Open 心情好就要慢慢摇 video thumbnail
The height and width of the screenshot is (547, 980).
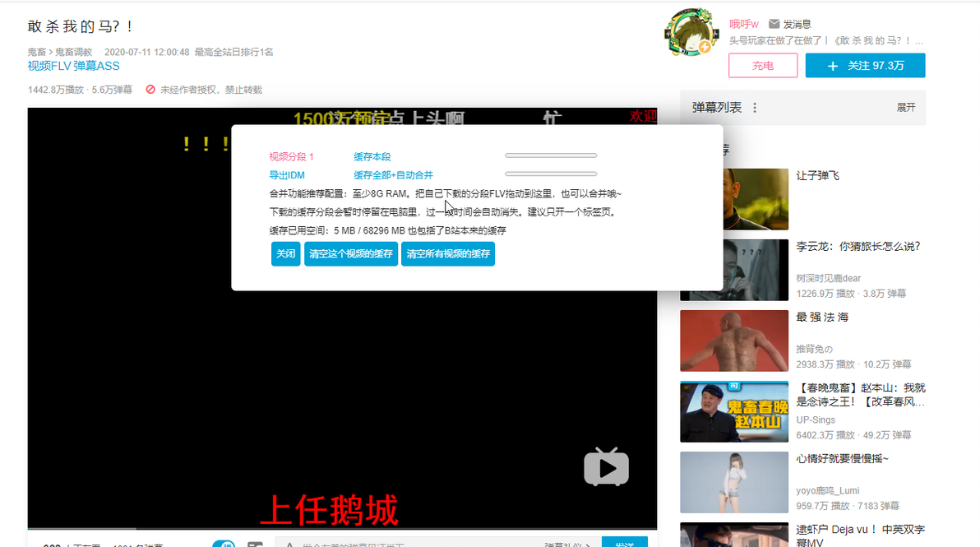tap(733, 482)
